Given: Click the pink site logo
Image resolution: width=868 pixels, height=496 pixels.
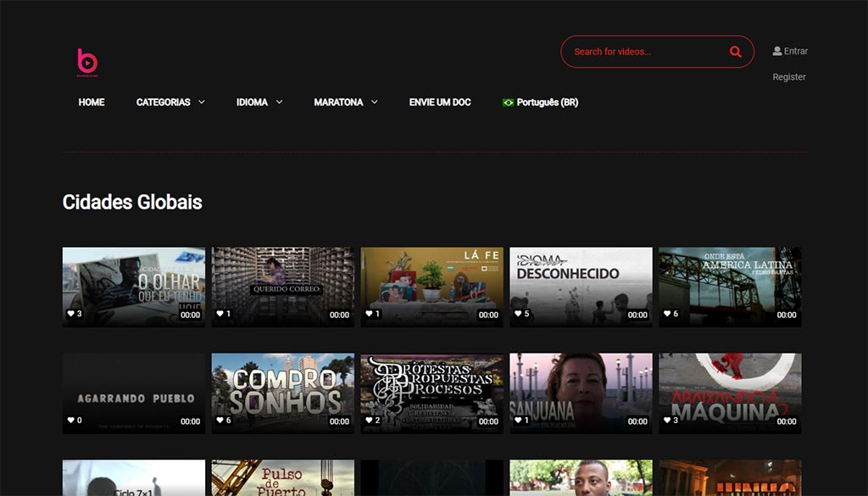Looking at the screenshot, I should tap(87, 62).
